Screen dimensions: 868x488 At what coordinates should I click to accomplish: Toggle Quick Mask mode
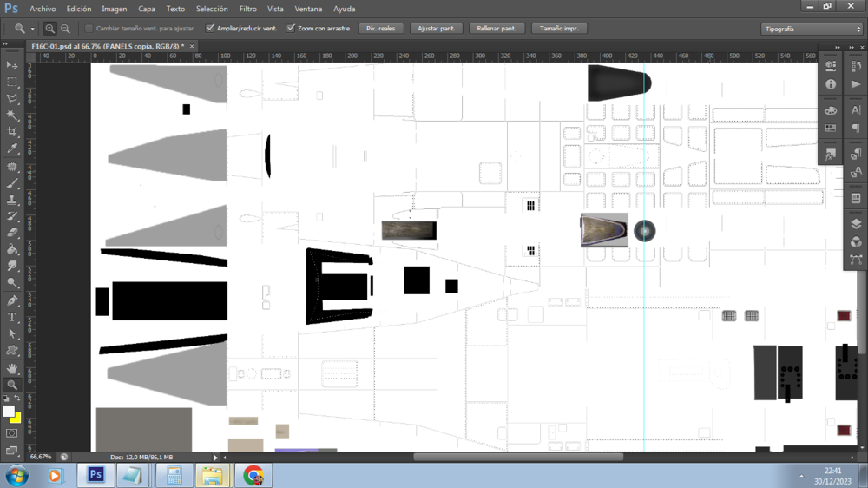coord(12,433)
